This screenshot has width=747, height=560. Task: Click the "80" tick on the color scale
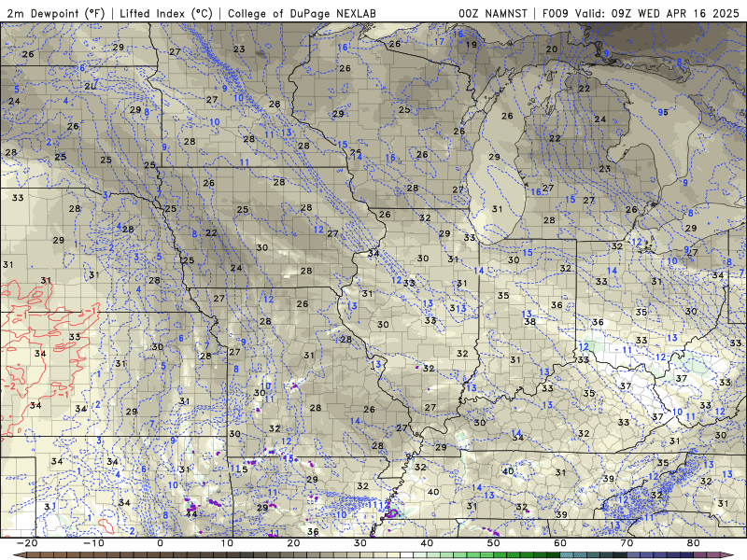[694, 543]
